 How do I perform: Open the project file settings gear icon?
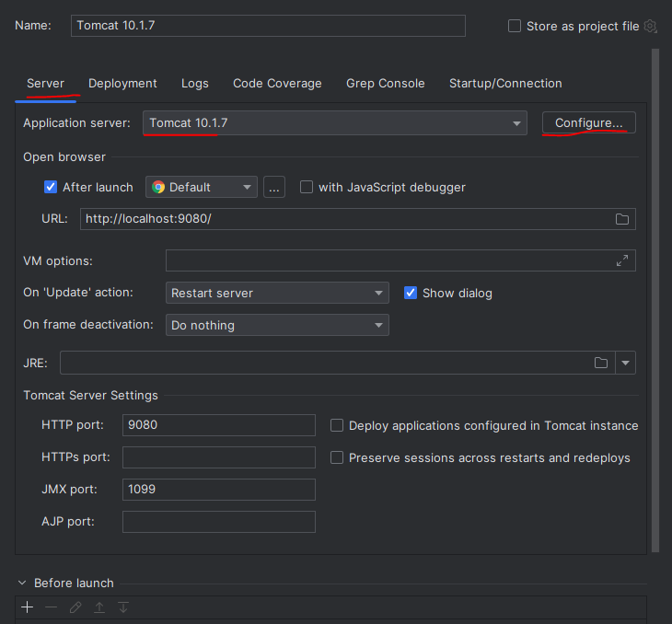coord(650,26)
